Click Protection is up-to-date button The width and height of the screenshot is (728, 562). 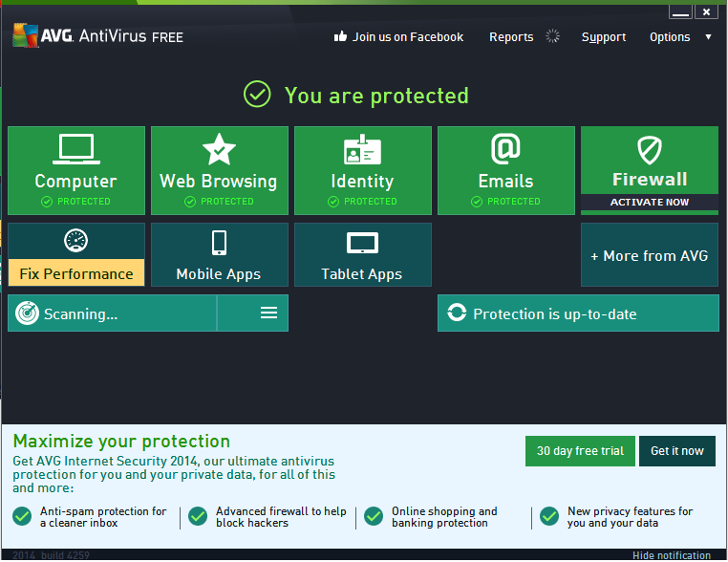578,313
